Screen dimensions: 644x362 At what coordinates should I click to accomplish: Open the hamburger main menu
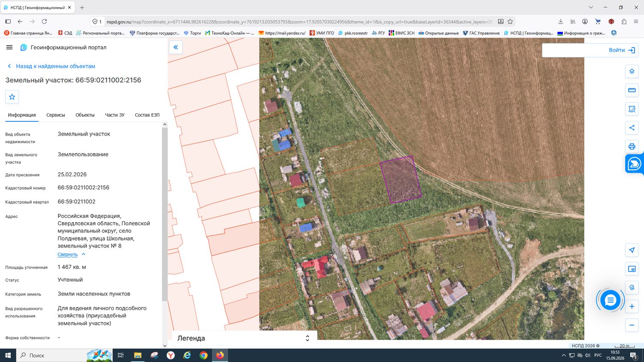click(x=9, y=47)
